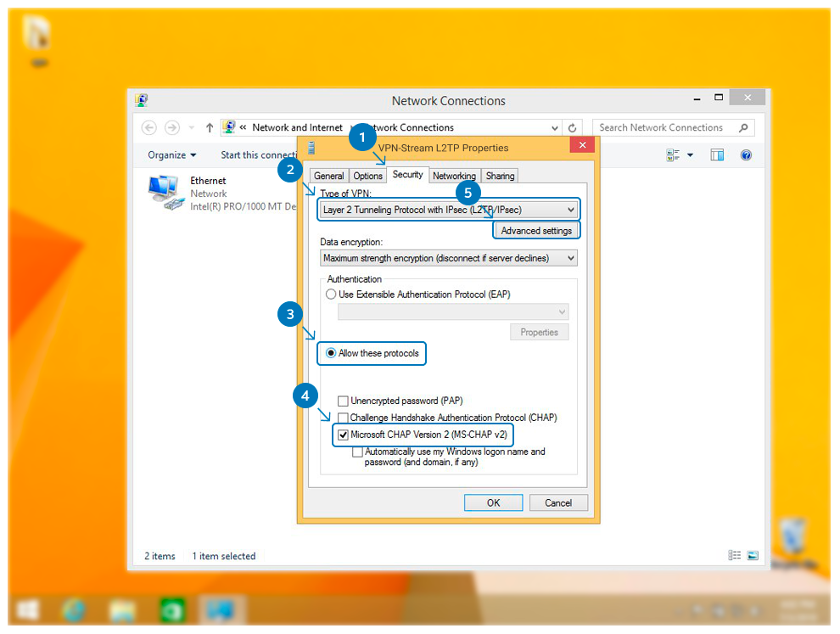
Task: Click OK in VPN properties dialog
Action: [493, 502]
